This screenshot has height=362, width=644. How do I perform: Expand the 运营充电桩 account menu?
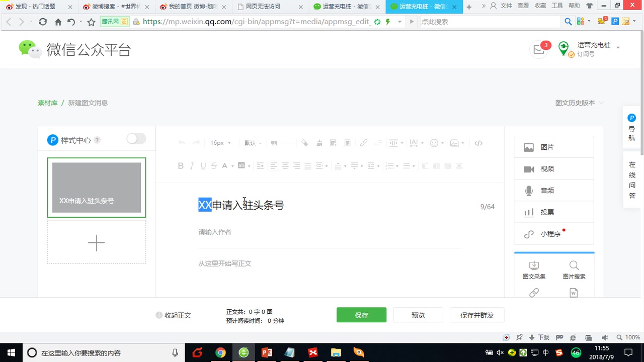click(x=618, y=48)
